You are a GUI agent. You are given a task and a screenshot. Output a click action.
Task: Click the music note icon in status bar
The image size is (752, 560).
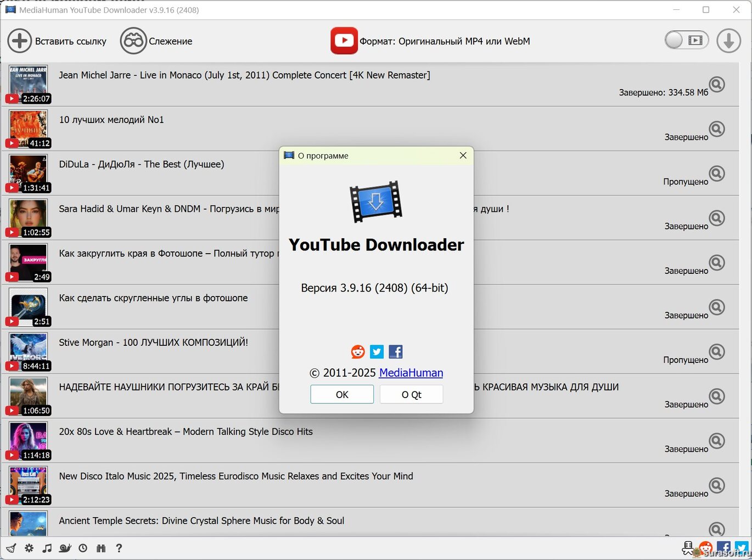tap(47, 548)
